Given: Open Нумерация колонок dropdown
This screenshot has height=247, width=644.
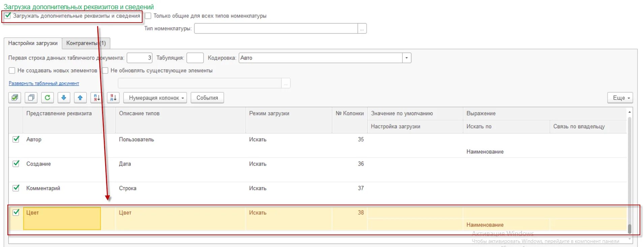Looking at the screenshot, I should (x=155, y=98).
